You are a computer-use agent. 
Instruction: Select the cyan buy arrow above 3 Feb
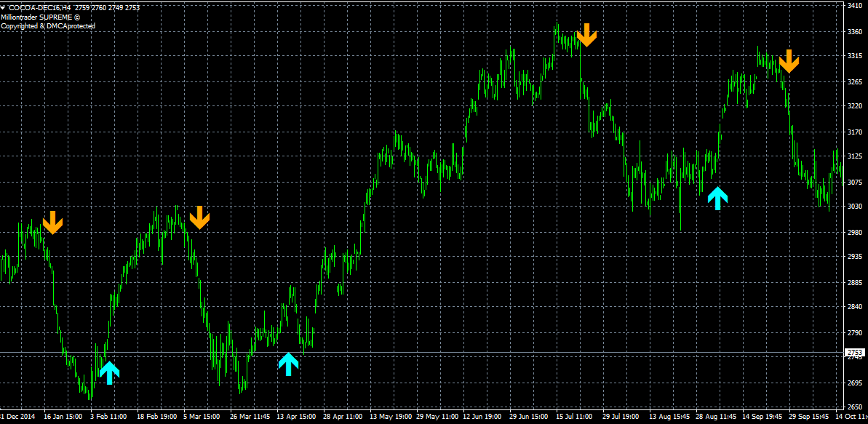pos(110,372)
